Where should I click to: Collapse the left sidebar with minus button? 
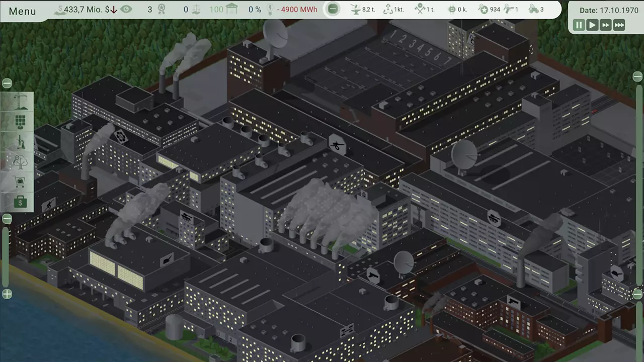coord(7,83)
